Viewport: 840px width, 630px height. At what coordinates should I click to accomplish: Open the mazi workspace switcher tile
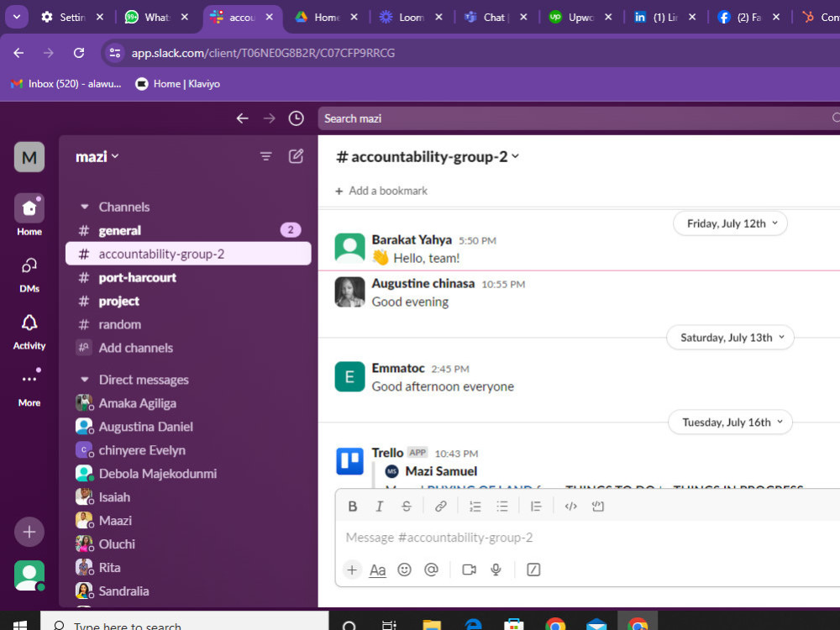(x=29, y=157)
